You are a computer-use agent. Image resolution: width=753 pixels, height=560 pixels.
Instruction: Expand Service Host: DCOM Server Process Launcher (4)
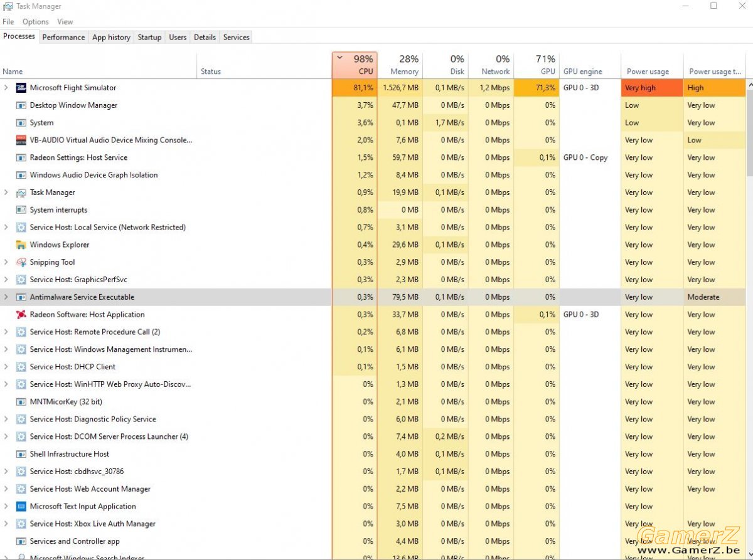coord(6,436)
